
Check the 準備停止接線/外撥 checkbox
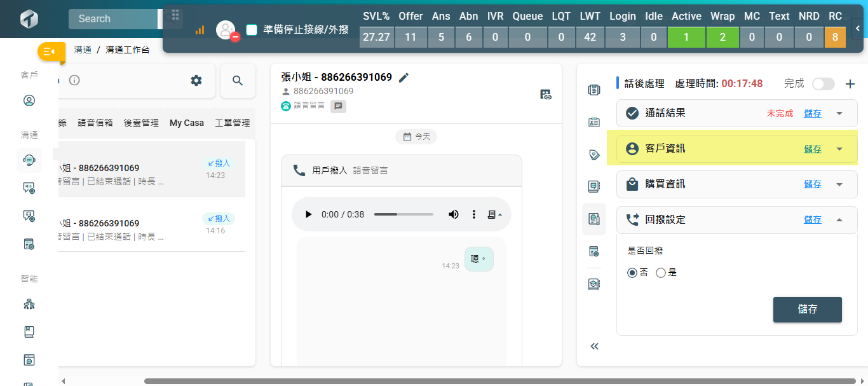pos(252,30)
